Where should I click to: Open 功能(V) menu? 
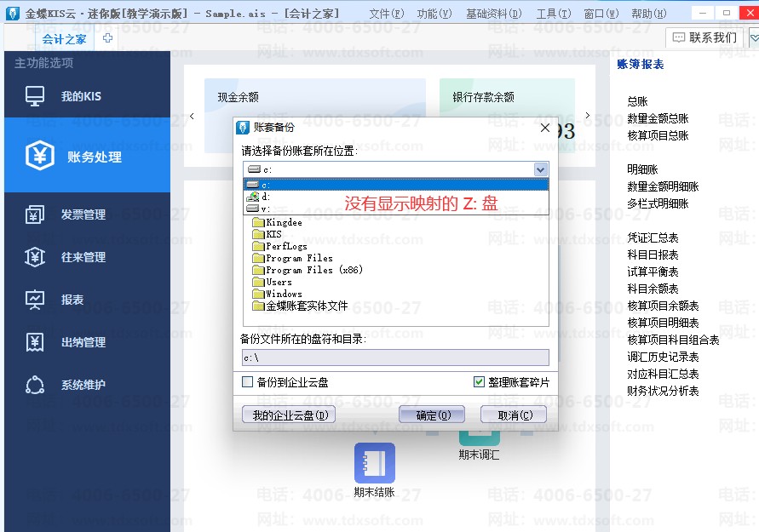(434, 14)
